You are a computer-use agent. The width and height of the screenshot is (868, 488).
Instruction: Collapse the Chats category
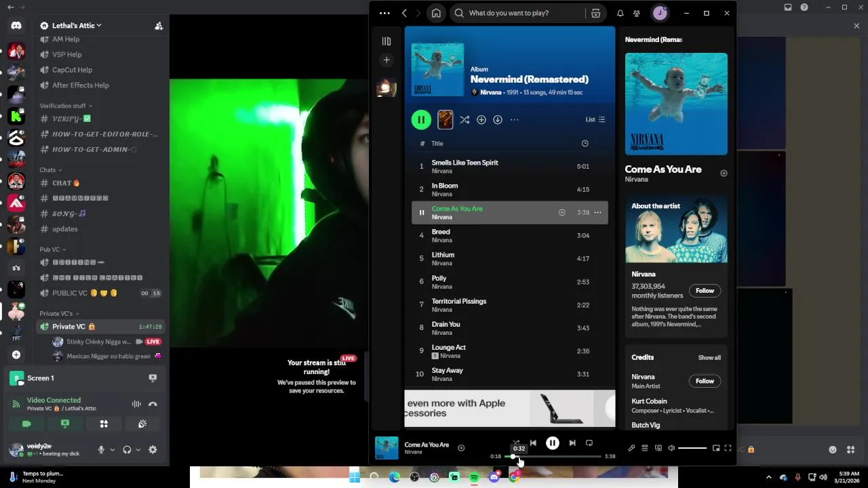coord(50,170)
